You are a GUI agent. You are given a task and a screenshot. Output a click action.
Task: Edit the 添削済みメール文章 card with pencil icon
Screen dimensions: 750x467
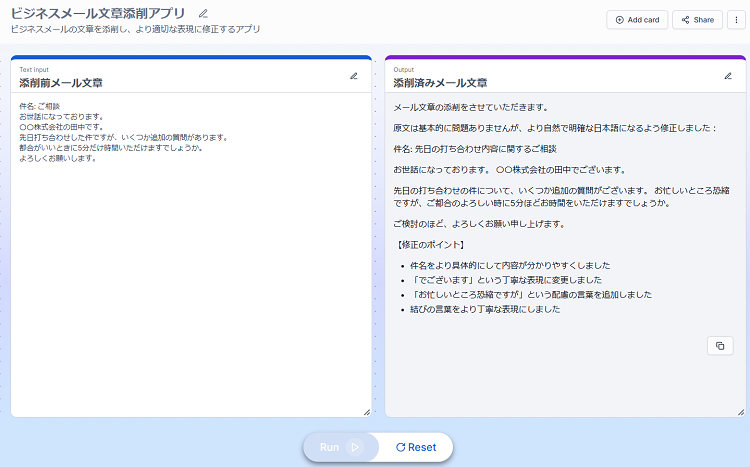click(728, 76)
